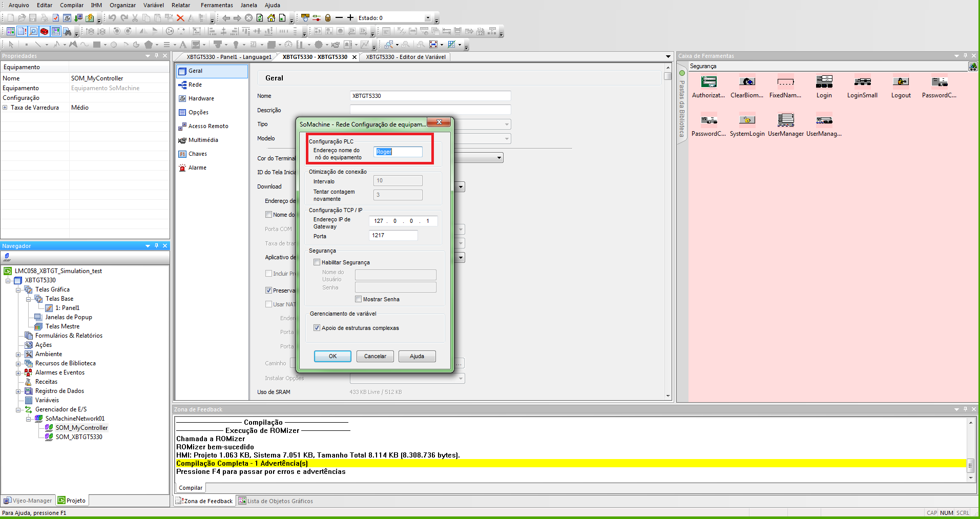Open the Rede settings category
The image size is (980, 519).
click(195, 85)
